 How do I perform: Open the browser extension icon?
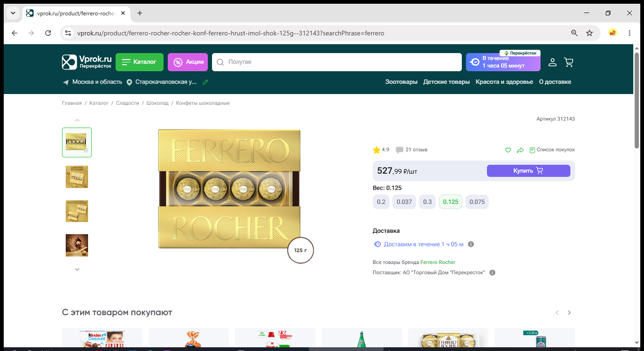tap(613, 33)
